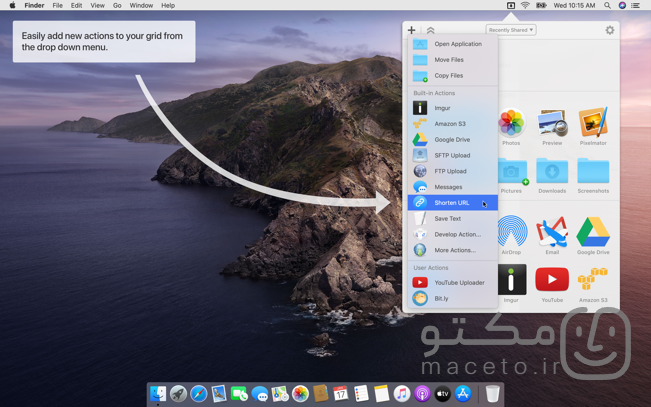Open the Trash in the Dock
651x407 pixels.
pos(492,393)
